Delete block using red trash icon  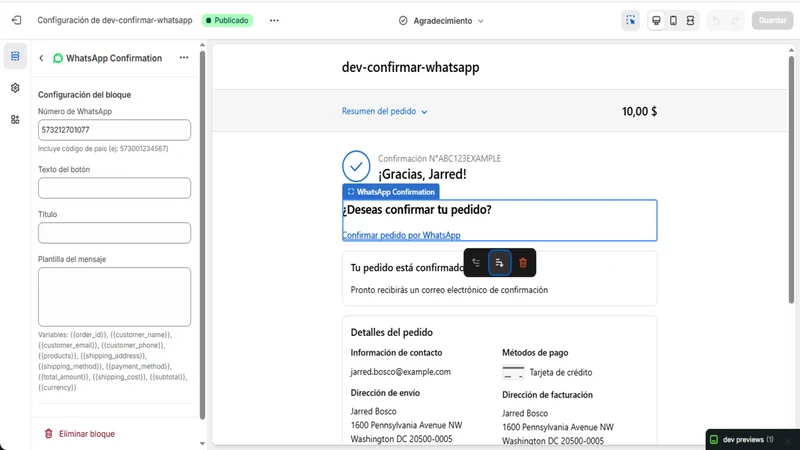(523, 263)
